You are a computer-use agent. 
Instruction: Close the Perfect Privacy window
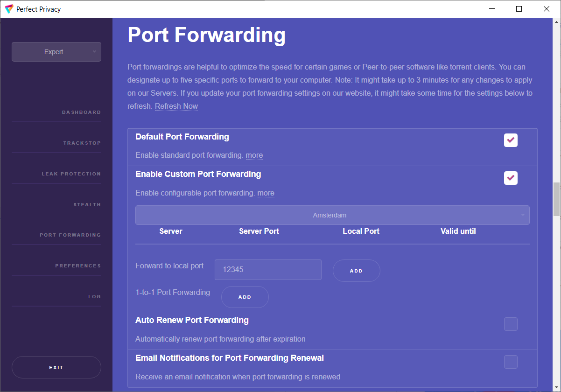click(547, 9)
